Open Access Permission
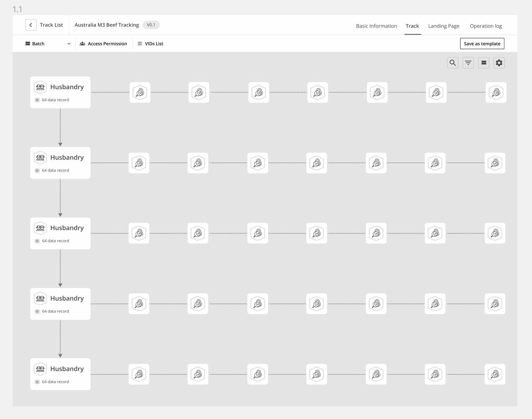 [x=104, y=44]
